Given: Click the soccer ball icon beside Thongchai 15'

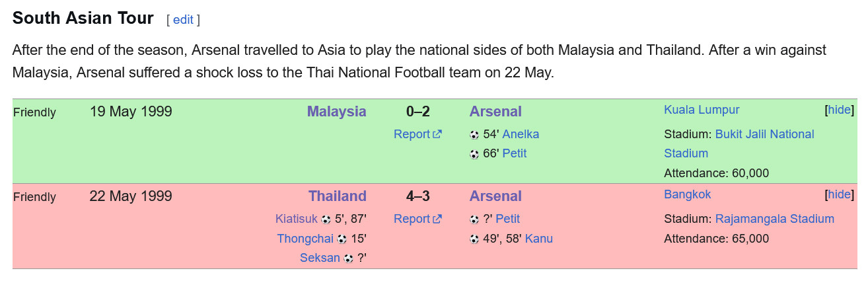Looking at the screenshot, I should (342, 239).
